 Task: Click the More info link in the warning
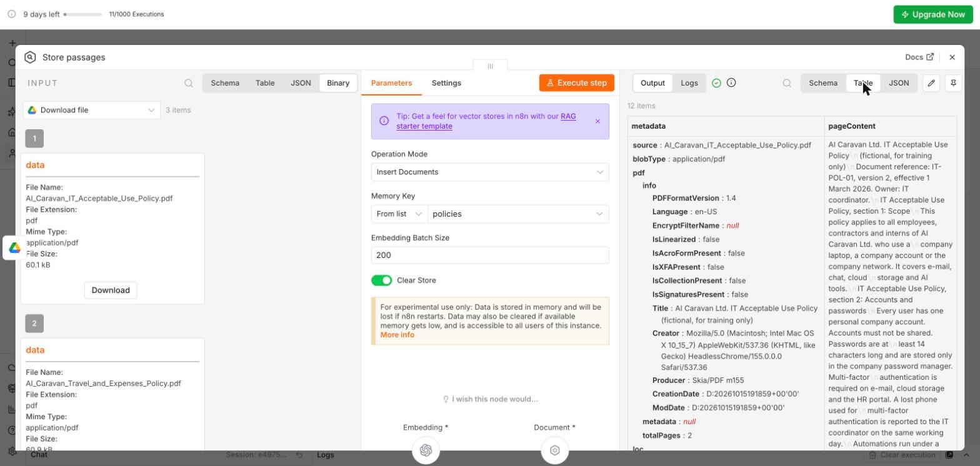pyautogui.click(x=397, y=335)
